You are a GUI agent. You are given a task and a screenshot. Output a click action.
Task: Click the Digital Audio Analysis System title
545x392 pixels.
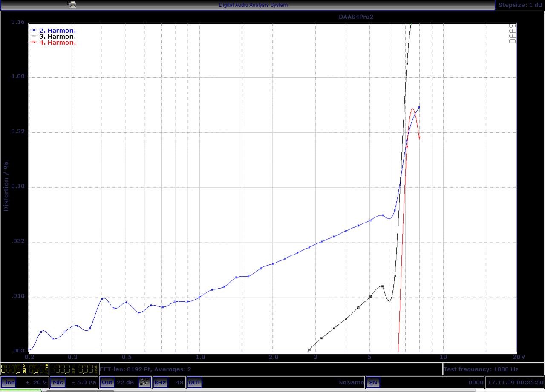[253, 5]
